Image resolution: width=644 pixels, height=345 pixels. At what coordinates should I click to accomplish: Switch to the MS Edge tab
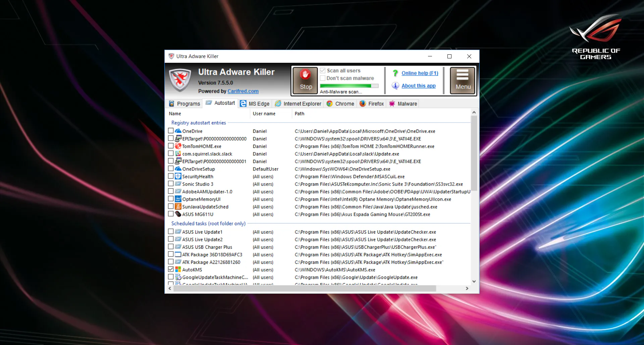click(x=255, y=104)
